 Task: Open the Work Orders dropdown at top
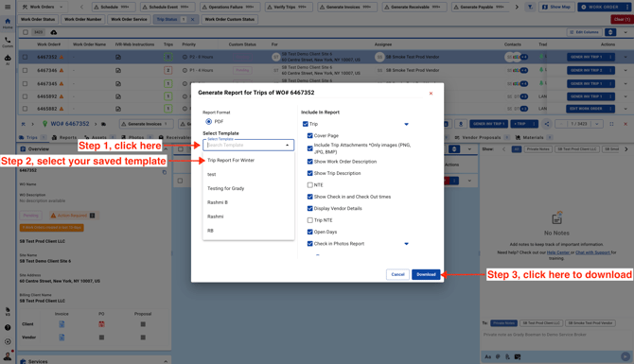tap(43, 7)
